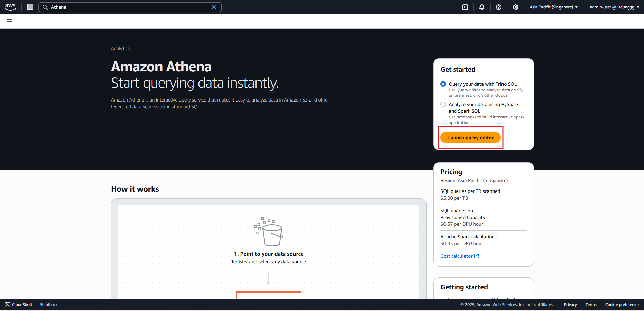644x311 pixels.
Task: Open the admin-user account dropdown
Action: pos(614,7)
